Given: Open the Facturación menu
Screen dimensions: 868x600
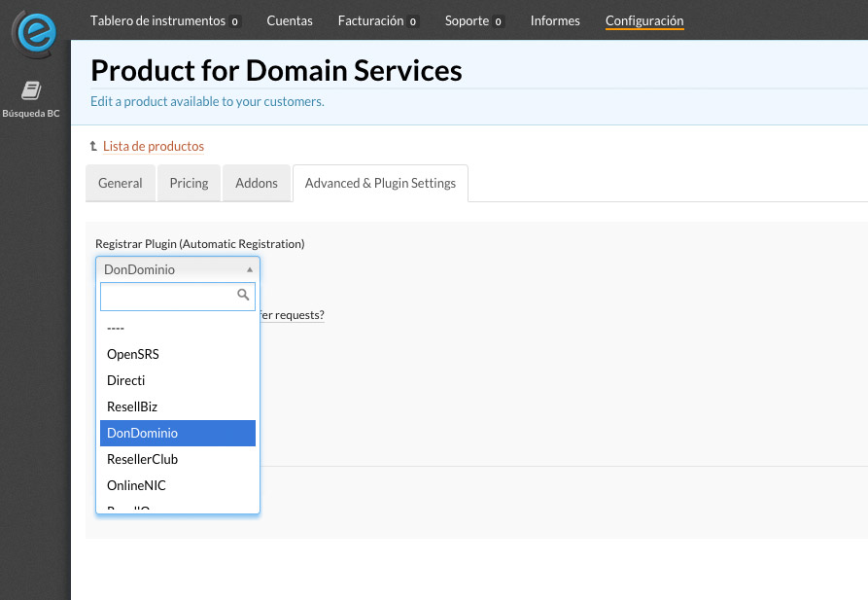Looking at the screenshot, I should [x=371, y=20].
